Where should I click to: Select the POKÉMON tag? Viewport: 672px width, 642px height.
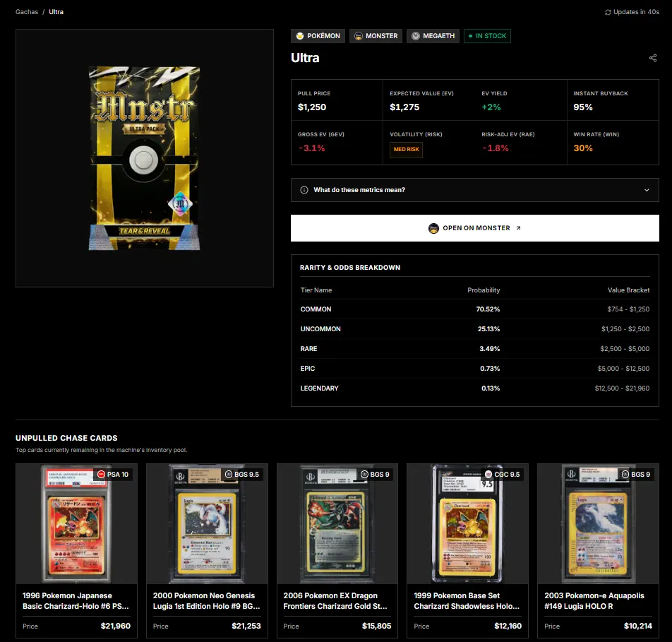(x=318, y=36)
